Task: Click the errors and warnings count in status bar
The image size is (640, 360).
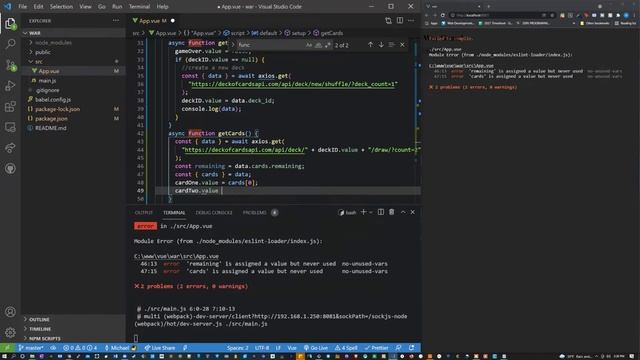Action: point(80,348)
